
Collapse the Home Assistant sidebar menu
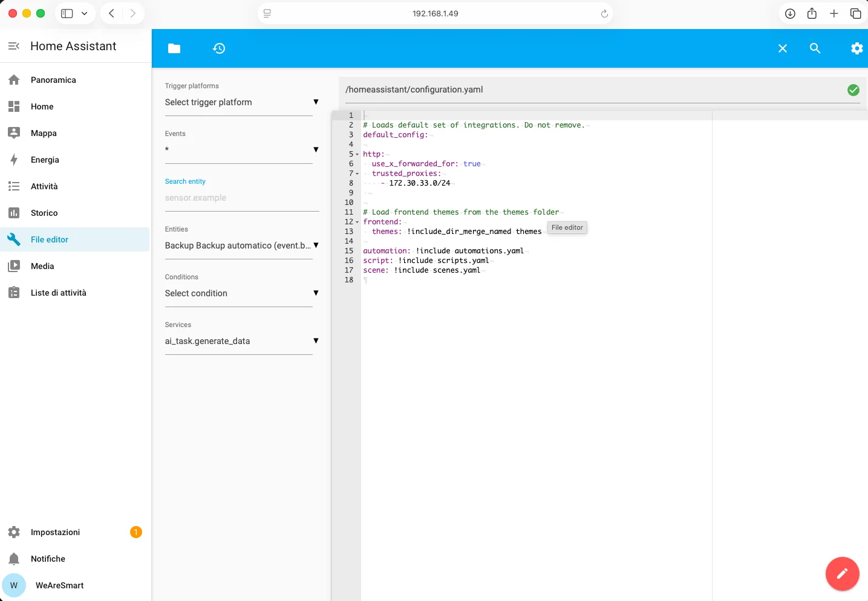[x=14, y=46]
